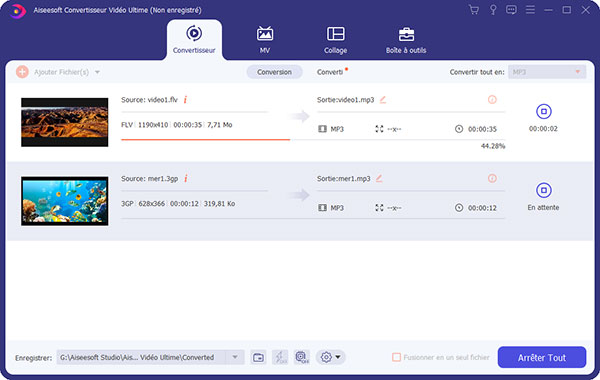The width and height of the screenshot is (600, 380).
Task: Open the feedback chat icon
Action: 511,10
